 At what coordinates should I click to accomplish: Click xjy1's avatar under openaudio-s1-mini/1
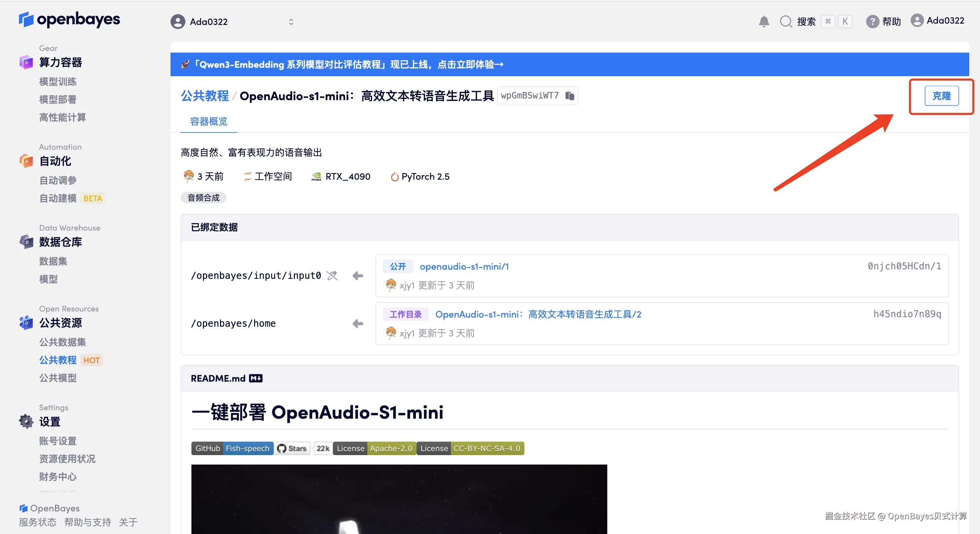click(391, 285)
